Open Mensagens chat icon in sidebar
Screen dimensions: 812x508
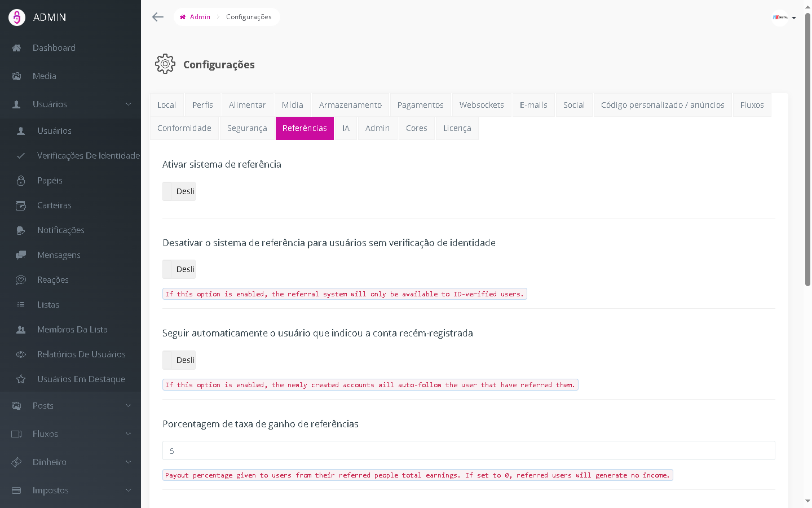(21, 255)
